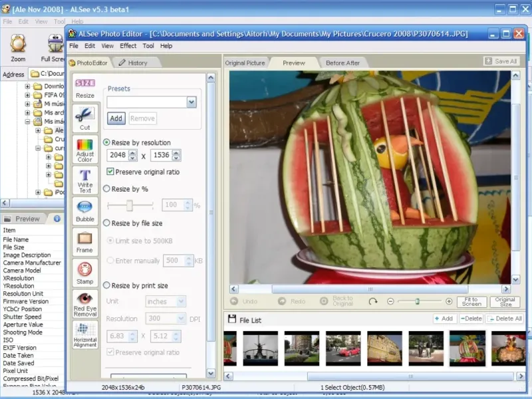
Task: Open the Tool menu in Photo Editor
Action: [x=148, y=46]
